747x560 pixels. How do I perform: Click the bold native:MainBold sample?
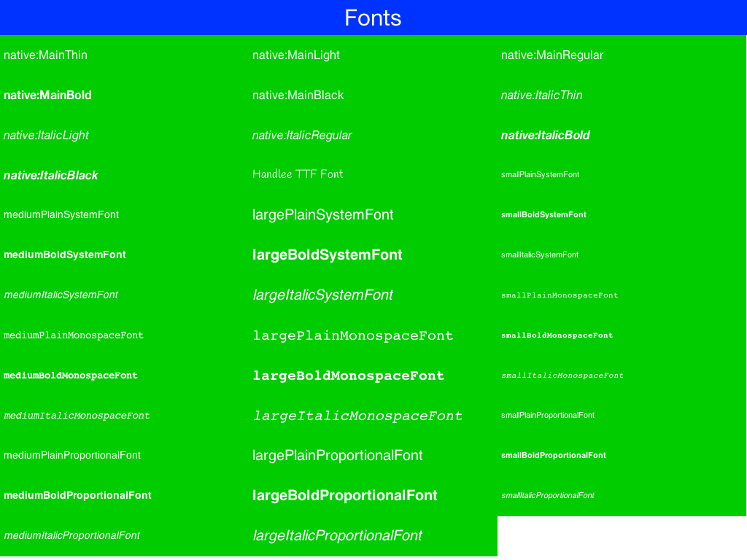[x=47, y=95]
